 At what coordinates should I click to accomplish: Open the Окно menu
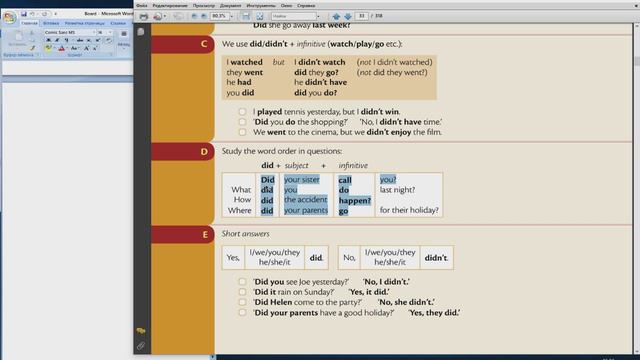[x=286, y=6]
